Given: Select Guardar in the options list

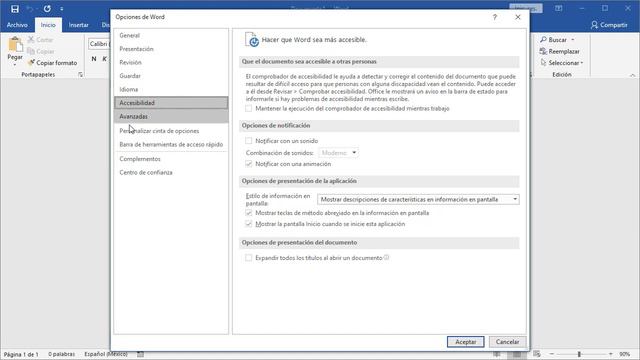Looking at the screenshot, I should 171,76.
